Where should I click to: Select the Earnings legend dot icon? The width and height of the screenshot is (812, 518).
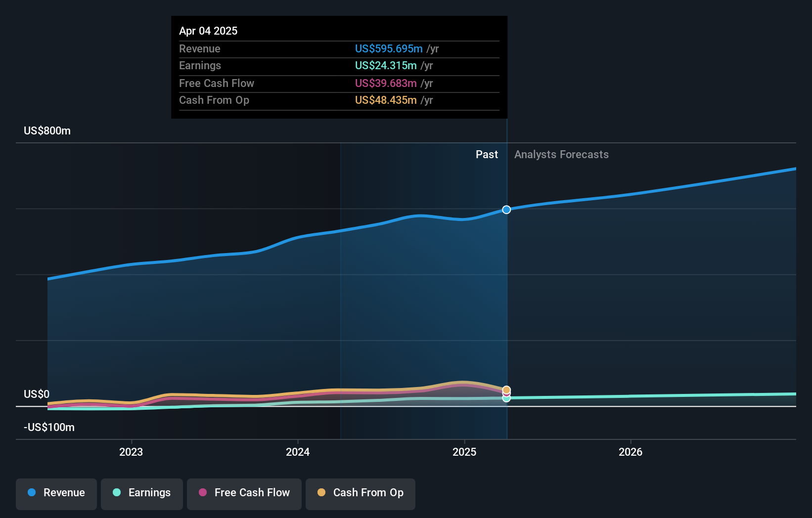point(117,493)
